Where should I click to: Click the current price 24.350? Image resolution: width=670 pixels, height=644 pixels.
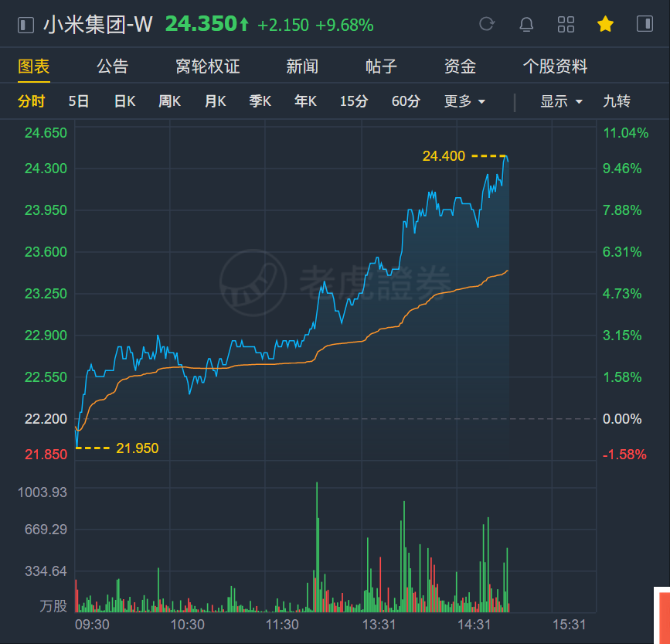tap(201, 24)
